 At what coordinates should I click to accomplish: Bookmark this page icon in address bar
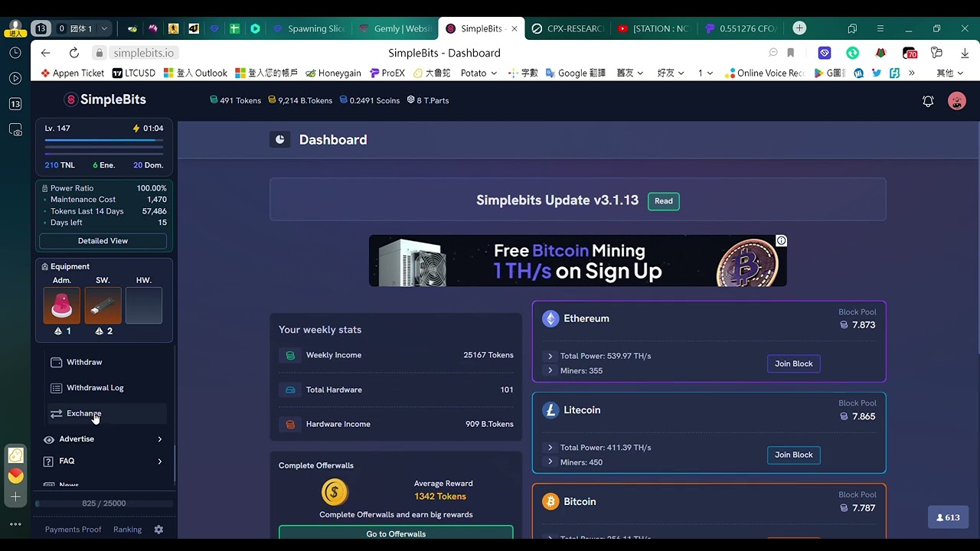click(790, 53)
